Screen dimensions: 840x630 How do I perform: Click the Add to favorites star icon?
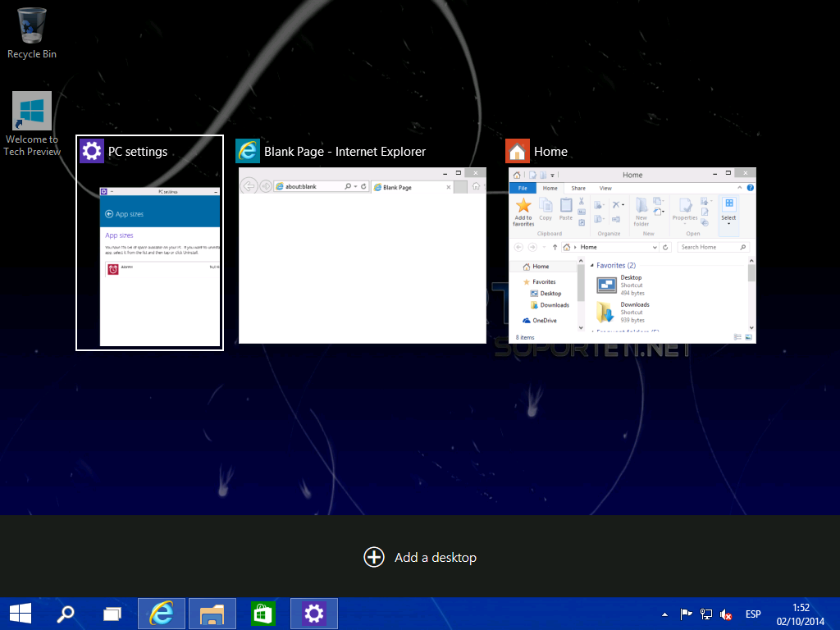coord(523,206)
